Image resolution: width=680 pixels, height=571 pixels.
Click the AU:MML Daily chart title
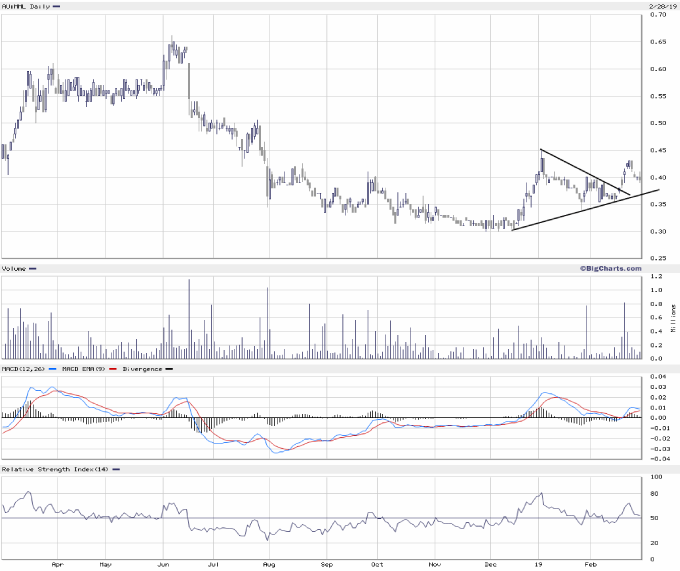pos(24,6)
